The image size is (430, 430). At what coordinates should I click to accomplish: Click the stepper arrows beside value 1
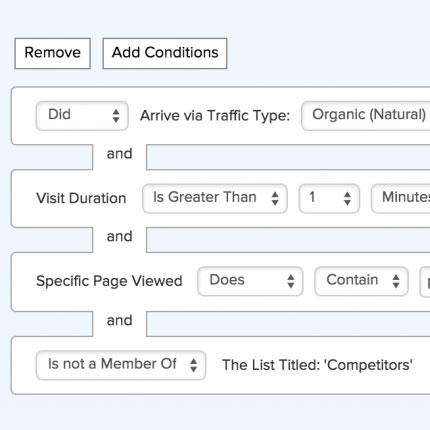pos(347,198)
